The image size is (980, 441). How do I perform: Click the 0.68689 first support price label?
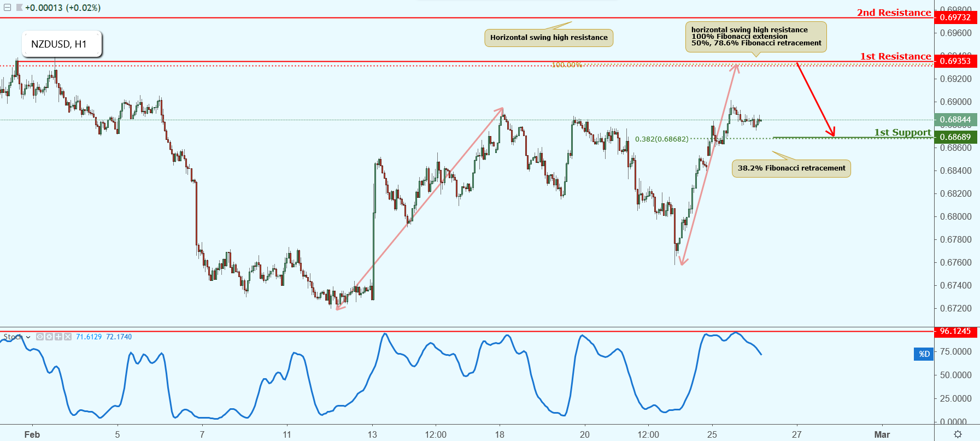(956, 137)
